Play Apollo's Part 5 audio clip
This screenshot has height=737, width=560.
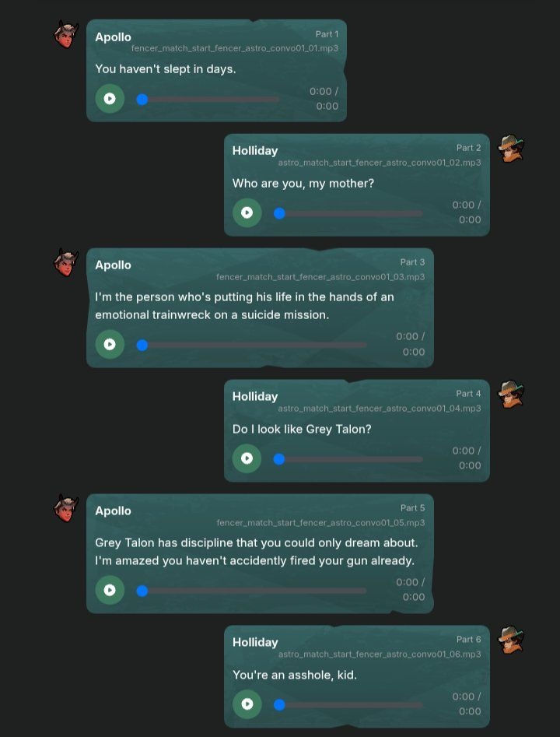110,590
